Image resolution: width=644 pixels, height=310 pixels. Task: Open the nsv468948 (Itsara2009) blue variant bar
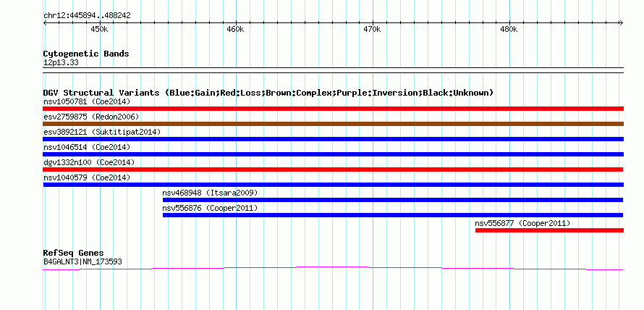[x=393, y=200]
